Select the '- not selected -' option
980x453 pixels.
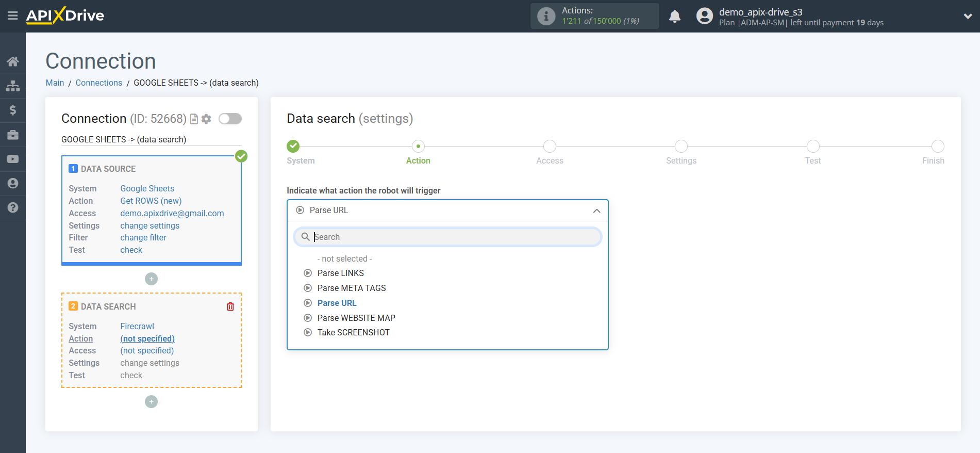344,258
